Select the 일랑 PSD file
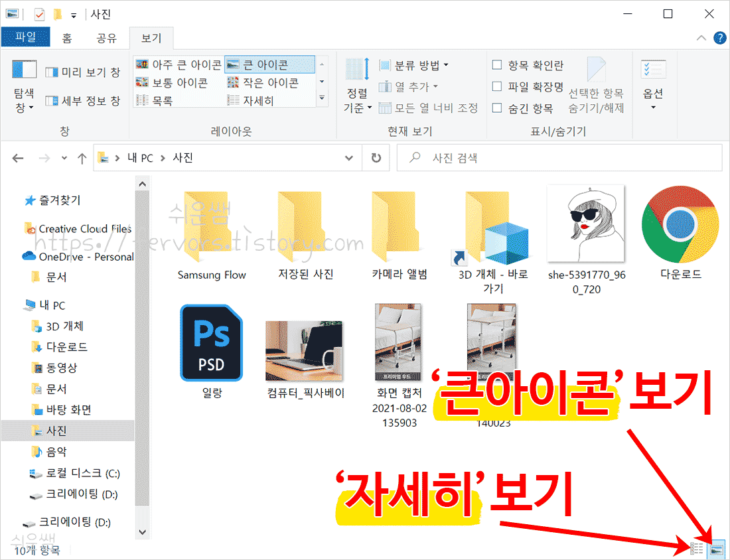730x560 pixels. pyautogui.click(x=212, y=352)
